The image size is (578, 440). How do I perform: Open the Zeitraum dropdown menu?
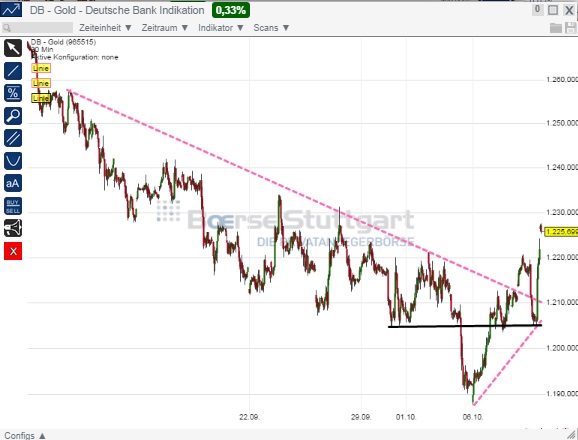click(165, 28)
